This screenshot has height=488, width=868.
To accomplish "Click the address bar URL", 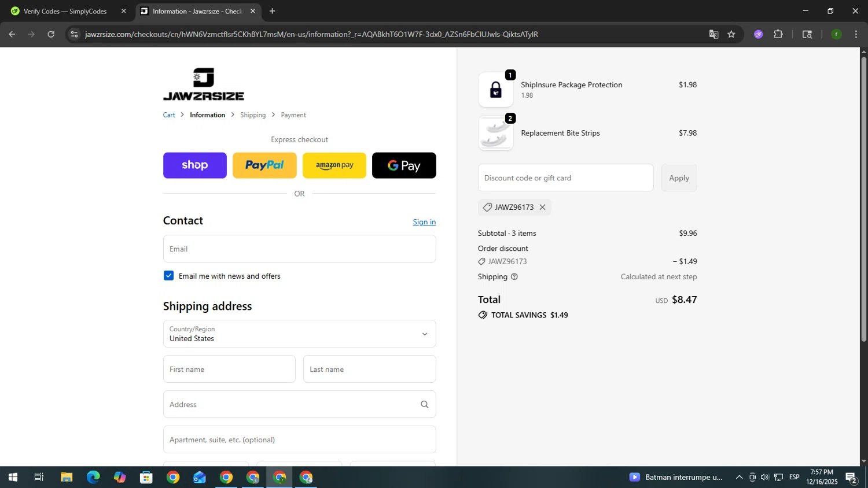I will click(x=311, y=34).
